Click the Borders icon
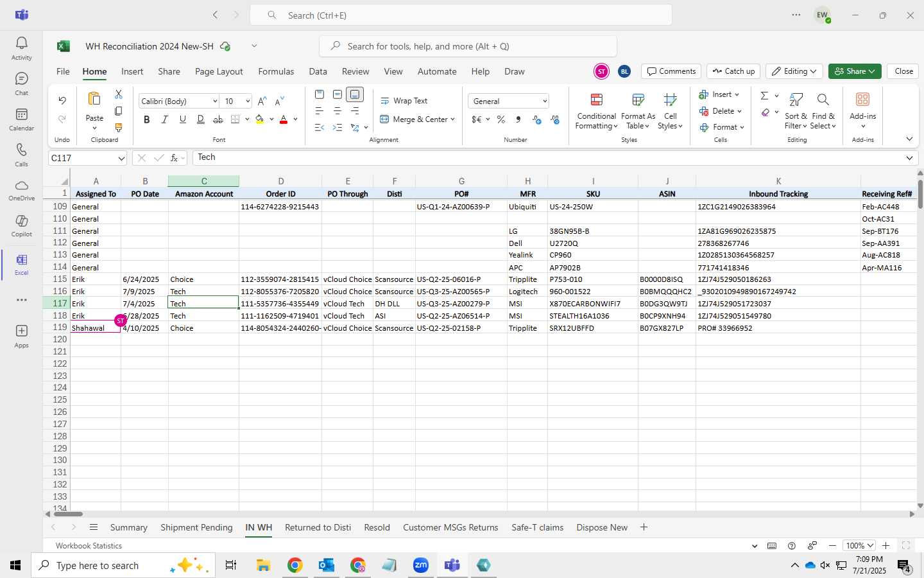924x578 pixels. tap(235, 119)
